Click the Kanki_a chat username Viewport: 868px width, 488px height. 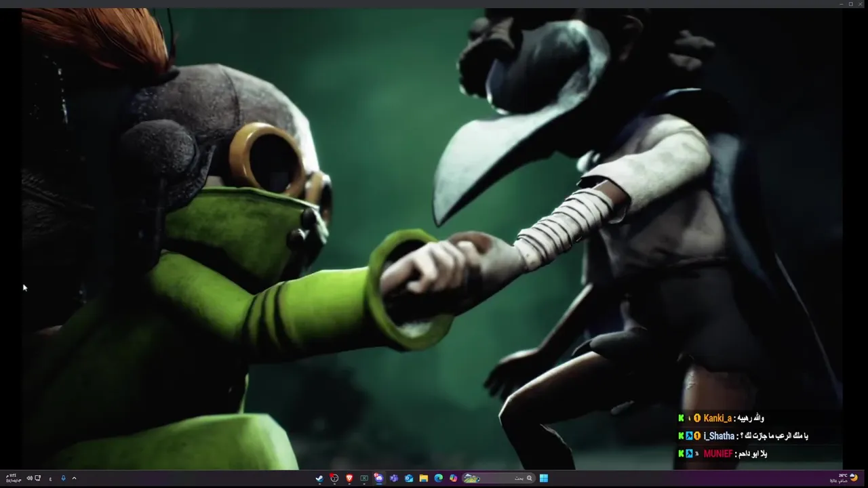pos(717,418)
